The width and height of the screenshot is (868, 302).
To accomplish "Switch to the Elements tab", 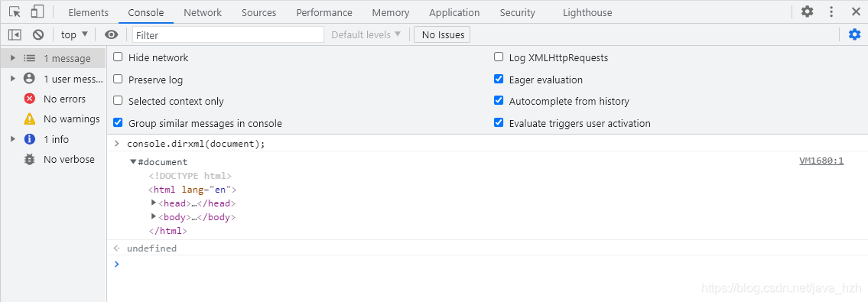I will (x=89, y=12).
